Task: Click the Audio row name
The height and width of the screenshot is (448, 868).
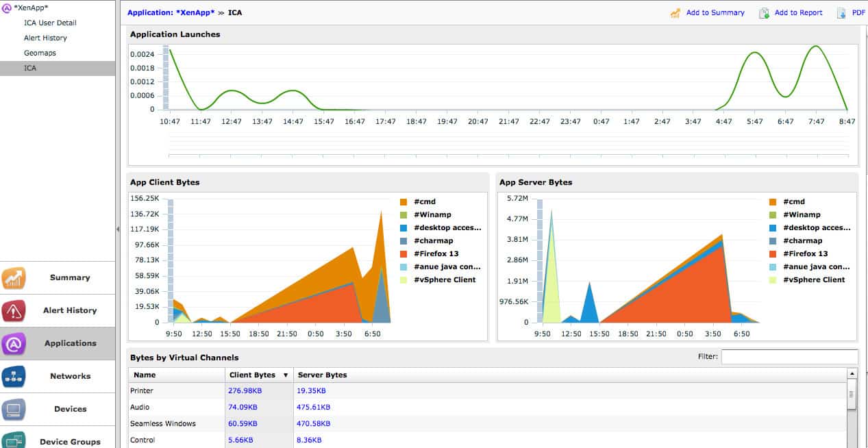Action: coord(140,407)
